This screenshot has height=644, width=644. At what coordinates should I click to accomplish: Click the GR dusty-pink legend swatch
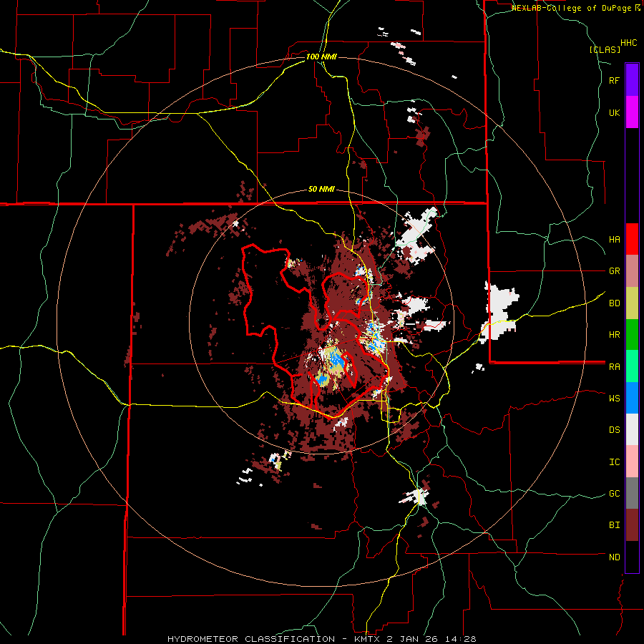632,271
